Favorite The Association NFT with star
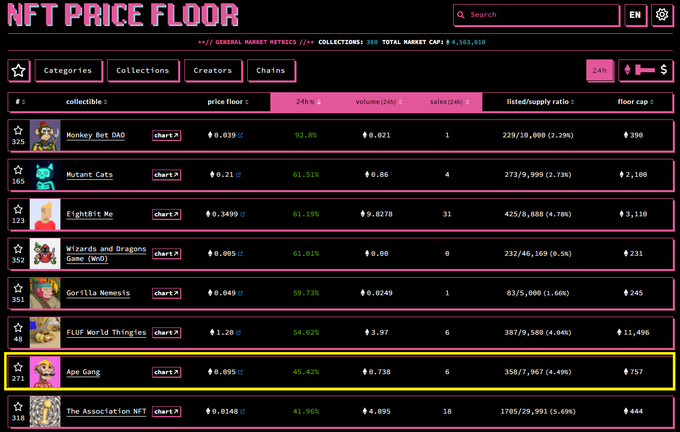Viewport: 680px width, 432px height. (x=18, y=406)
